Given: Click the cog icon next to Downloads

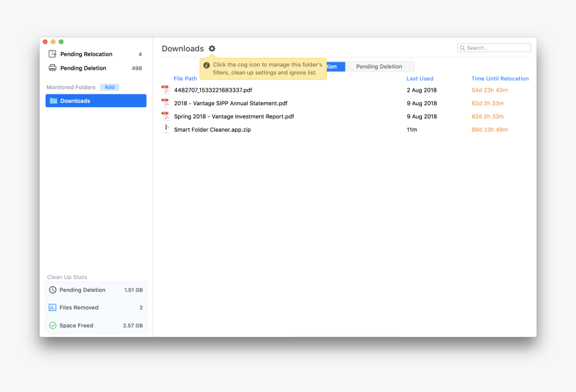Looking at the screenshot, I should (x=212, y=49).
